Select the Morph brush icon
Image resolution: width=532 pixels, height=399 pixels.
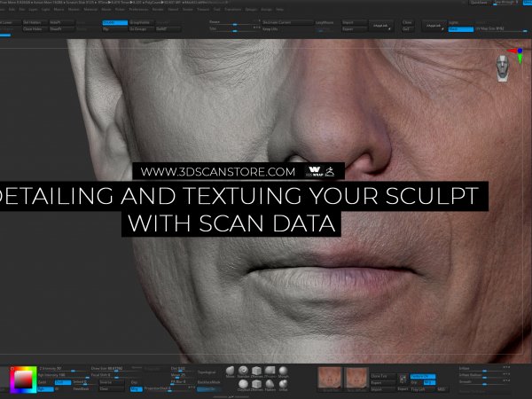284,371
